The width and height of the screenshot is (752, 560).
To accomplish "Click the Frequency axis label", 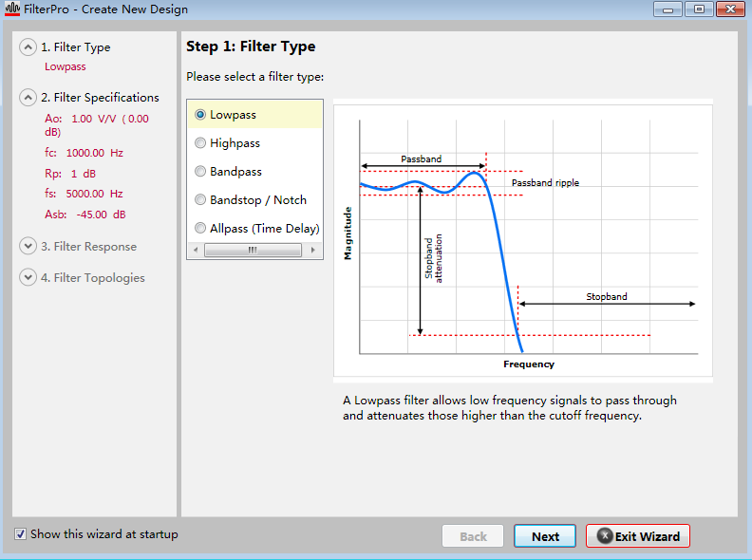I will tap(529, 364).
